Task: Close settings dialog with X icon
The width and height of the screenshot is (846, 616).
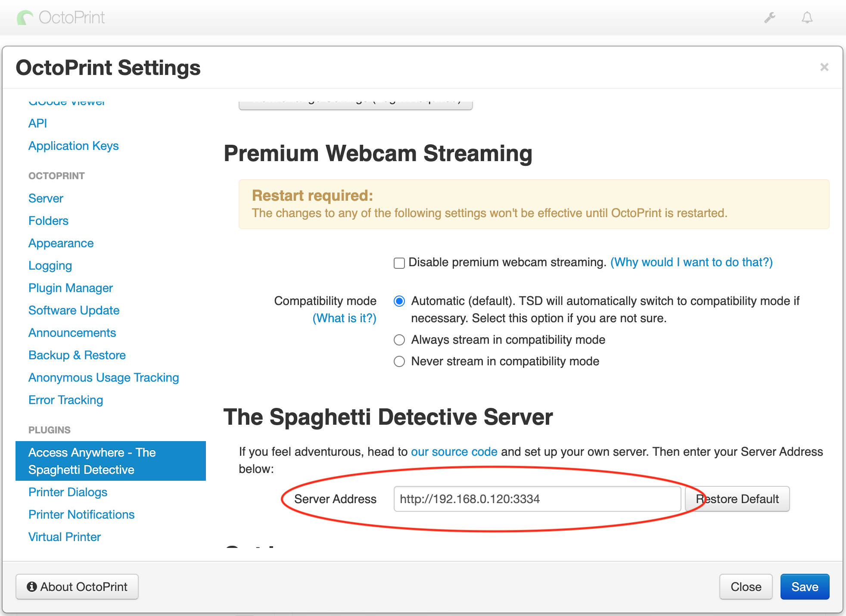Action: [x=824, y=67]
